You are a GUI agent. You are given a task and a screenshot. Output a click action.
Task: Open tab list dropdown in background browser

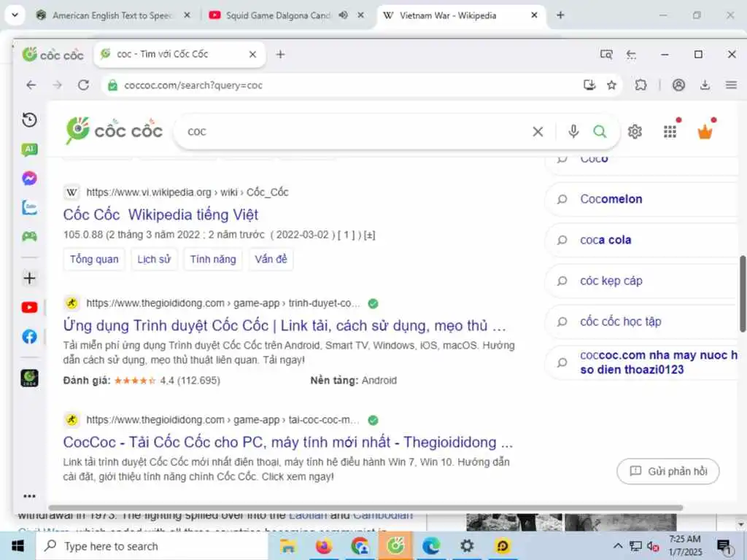pos(15,15)
